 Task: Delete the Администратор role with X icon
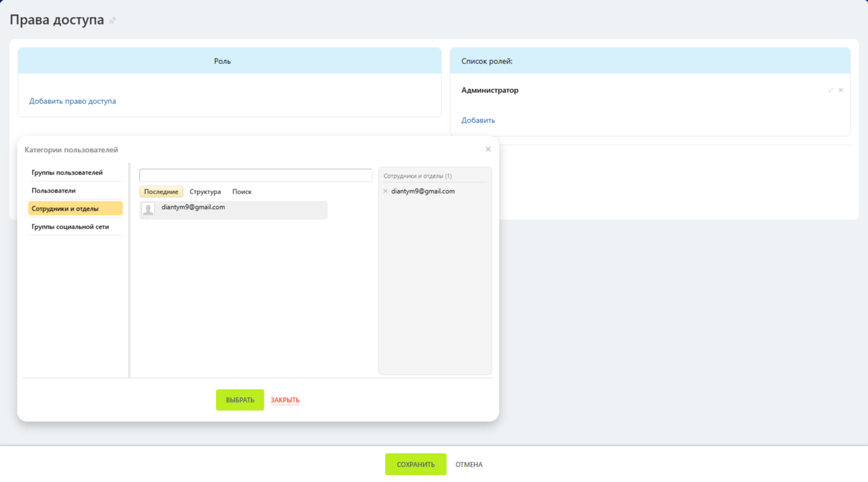pyautogui.click(x=841, y=90)
